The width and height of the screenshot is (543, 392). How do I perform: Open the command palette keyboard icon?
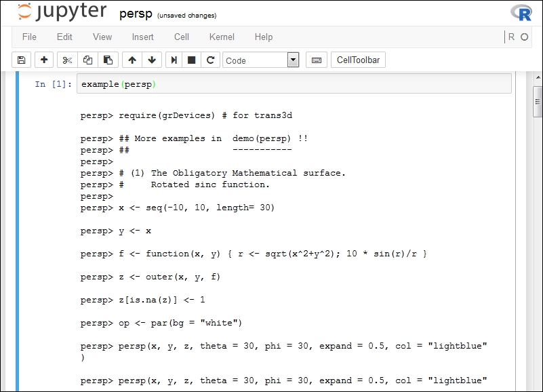click(x=317, y=60)
